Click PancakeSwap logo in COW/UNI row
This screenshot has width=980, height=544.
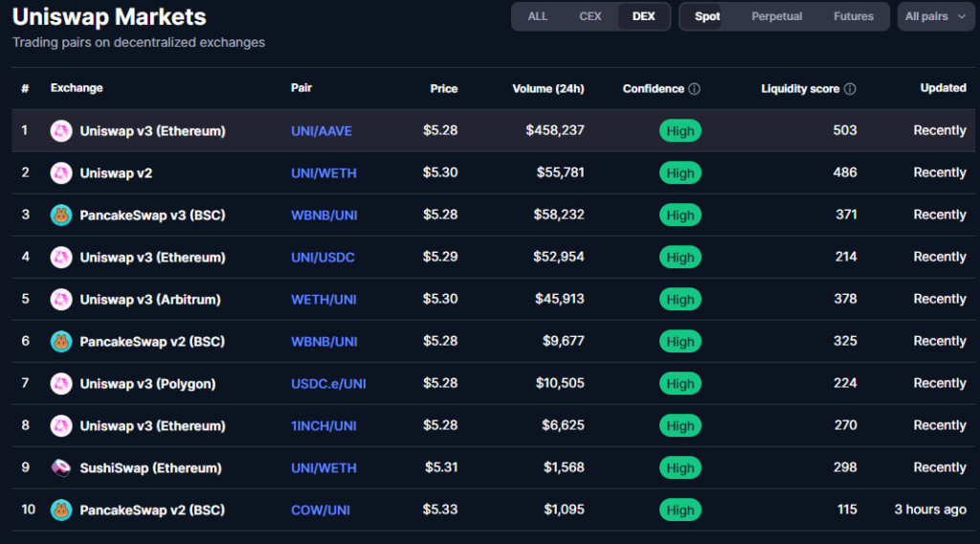coord(61,510)
